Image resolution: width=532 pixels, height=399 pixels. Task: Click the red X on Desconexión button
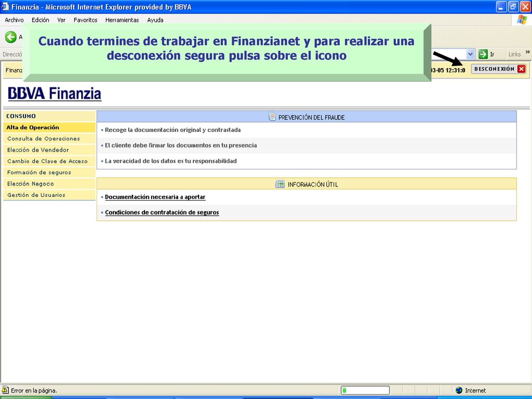(x=522, y=69)
